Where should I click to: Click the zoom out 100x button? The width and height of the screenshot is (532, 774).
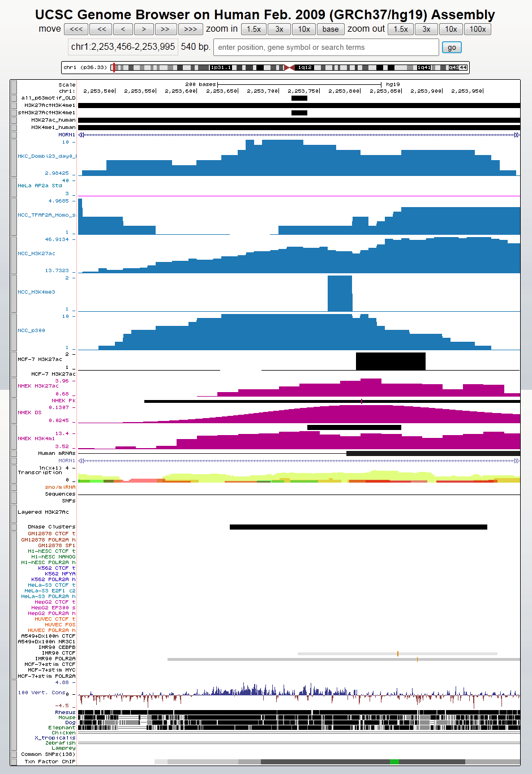478,29
